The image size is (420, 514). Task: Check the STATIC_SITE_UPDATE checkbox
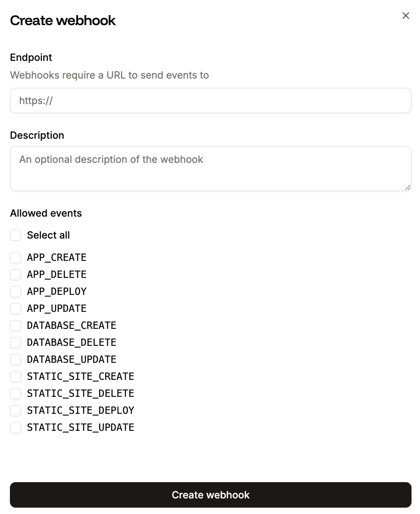pyautogui.click(x=16, y=427)
